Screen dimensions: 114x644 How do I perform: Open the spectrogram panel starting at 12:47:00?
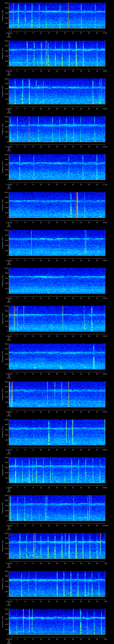pos(57,54)
